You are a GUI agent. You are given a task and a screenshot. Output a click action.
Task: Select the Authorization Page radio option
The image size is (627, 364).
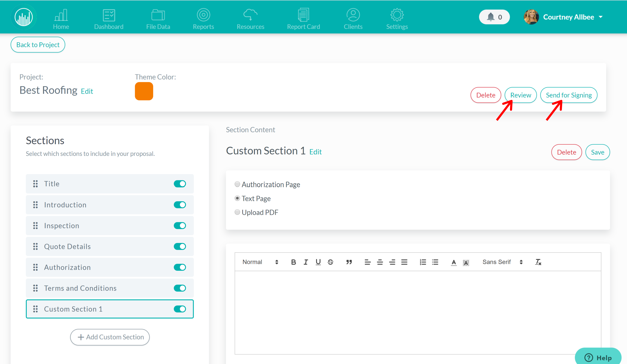click(x=237, y=184)
